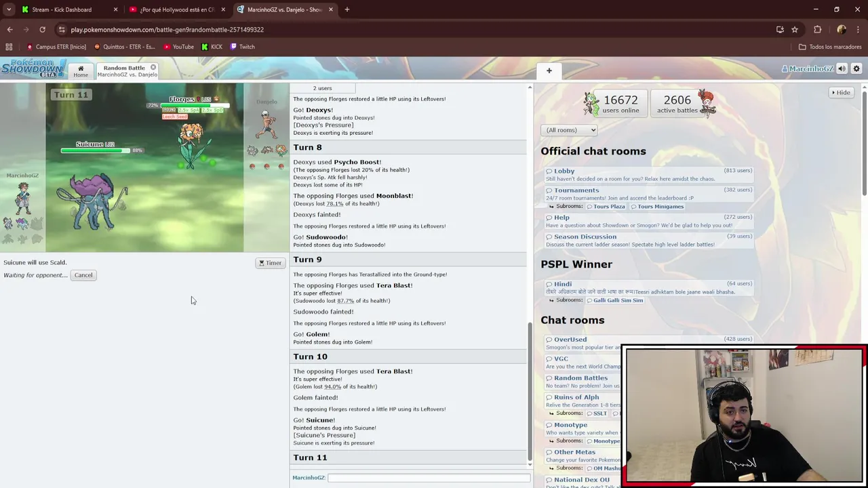The image size is (868, 488).
Task: Hide the rooms list panel
Action: (x=840, y=92)
